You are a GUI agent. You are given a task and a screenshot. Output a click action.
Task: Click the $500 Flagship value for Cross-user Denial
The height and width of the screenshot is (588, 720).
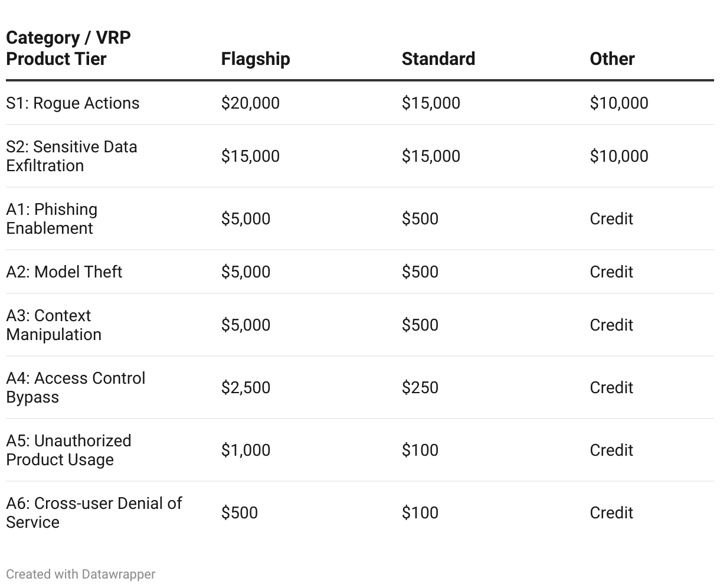(x=239, y=512)
